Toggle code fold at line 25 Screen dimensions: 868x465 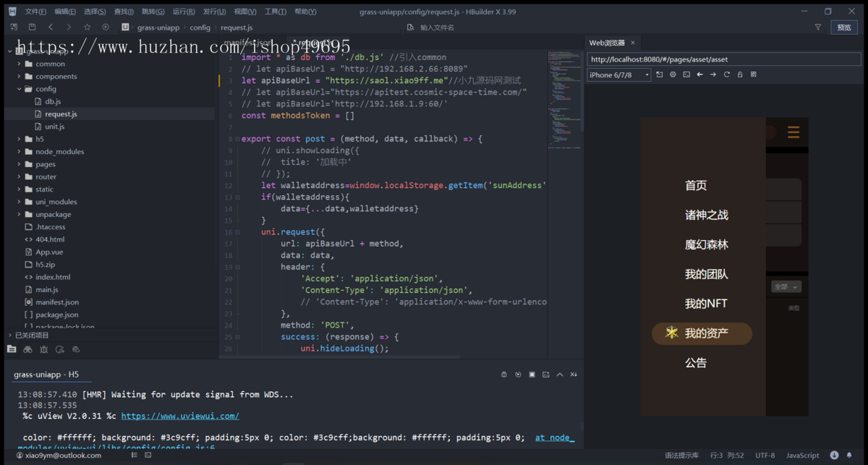[x=237, y=337]
